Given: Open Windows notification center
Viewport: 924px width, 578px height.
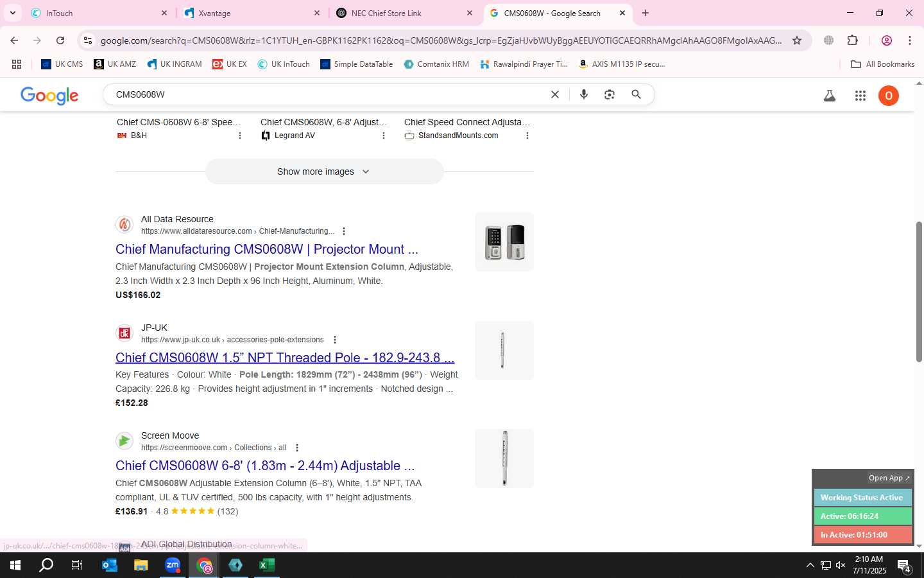Looking at the screenshot, I should tap(905, 565).
